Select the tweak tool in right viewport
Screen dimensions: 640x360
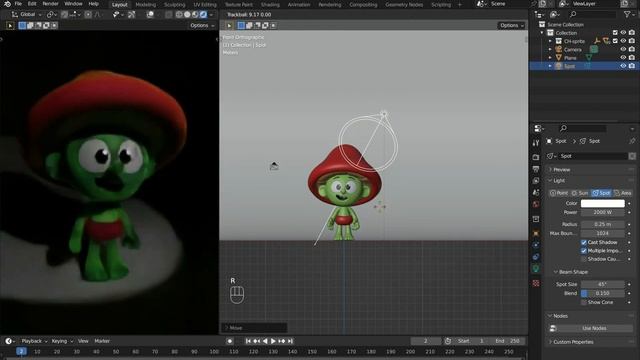[x=229, y=26]
